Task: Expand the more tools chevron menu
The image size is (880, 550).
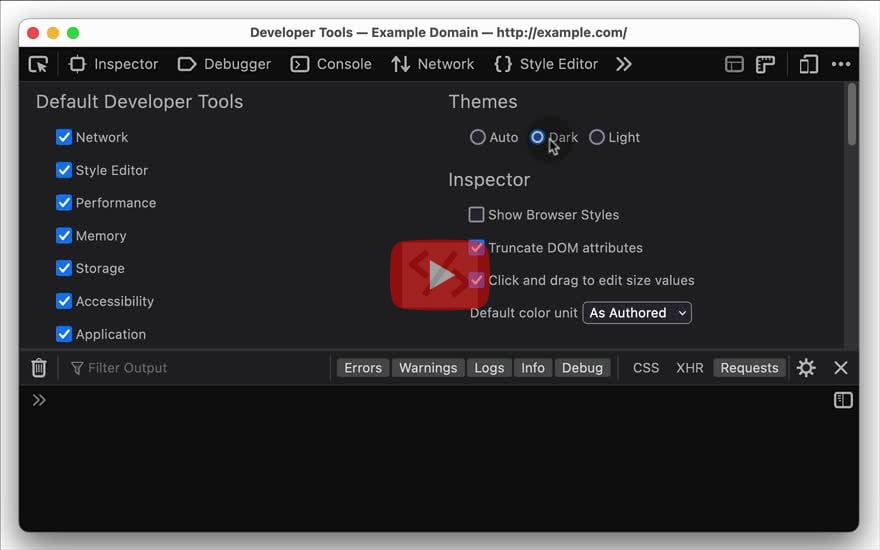Action: coord(624,65)
